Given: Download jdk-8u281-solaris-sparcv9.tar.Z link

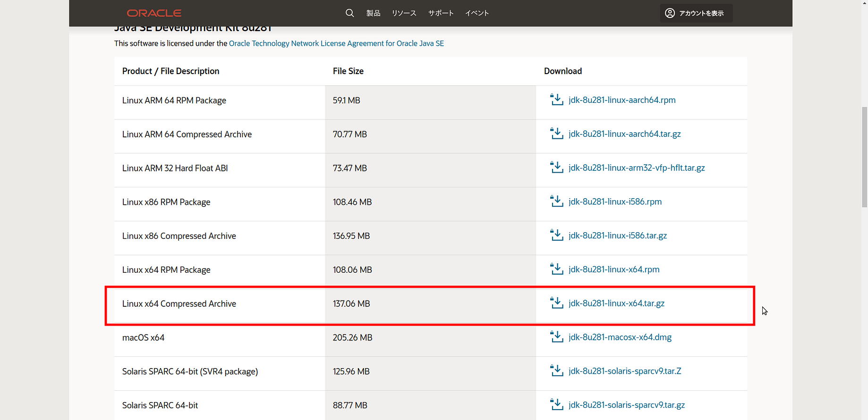Looking at the screenshot, I should [625, 371].
